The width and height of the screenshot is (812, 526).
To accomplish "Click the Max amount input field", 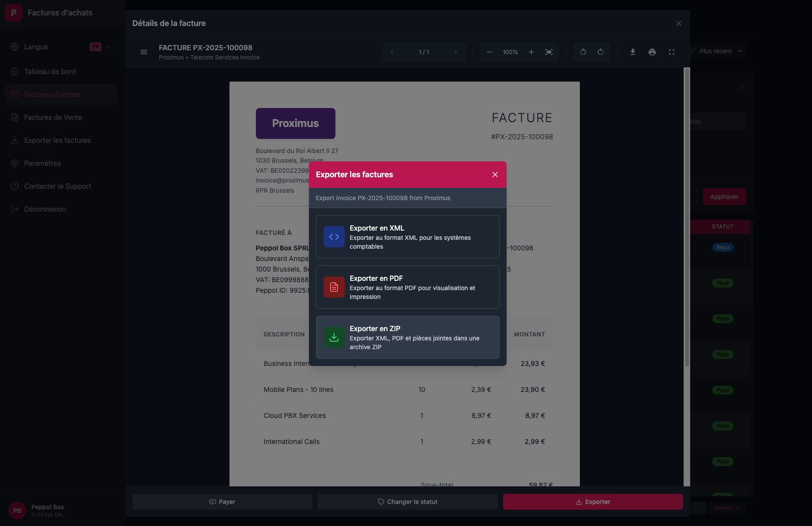I will tap(718, 121).
